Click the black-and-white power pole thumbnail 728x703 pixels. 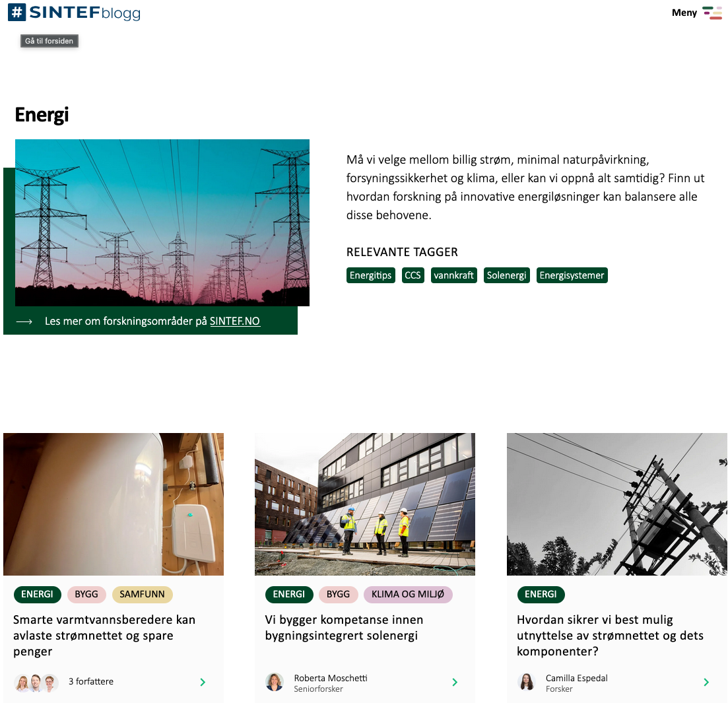click(616, 504)
